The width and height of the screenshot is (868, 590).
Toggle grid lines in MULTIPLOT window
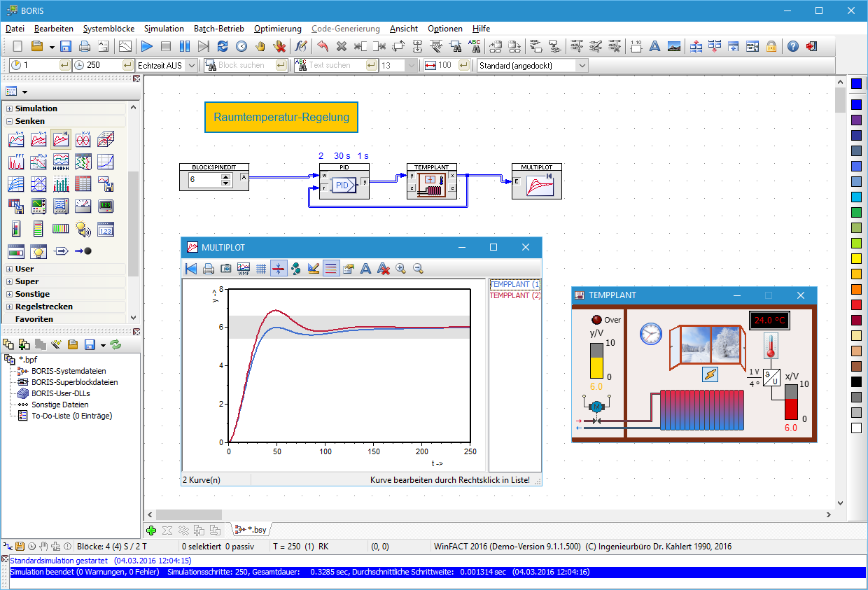tap(261, 268)
